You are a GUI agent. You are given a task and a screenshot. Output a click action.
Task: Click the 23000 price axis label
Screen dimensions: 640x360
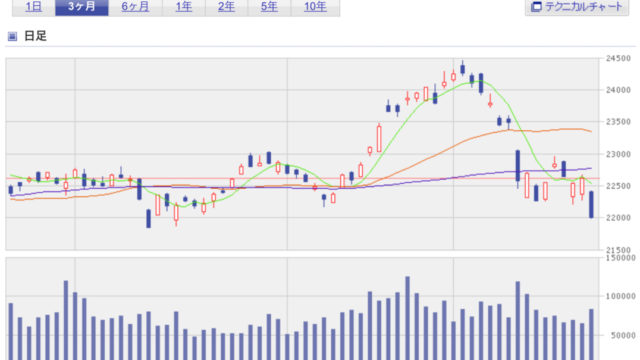click(618, 154)
